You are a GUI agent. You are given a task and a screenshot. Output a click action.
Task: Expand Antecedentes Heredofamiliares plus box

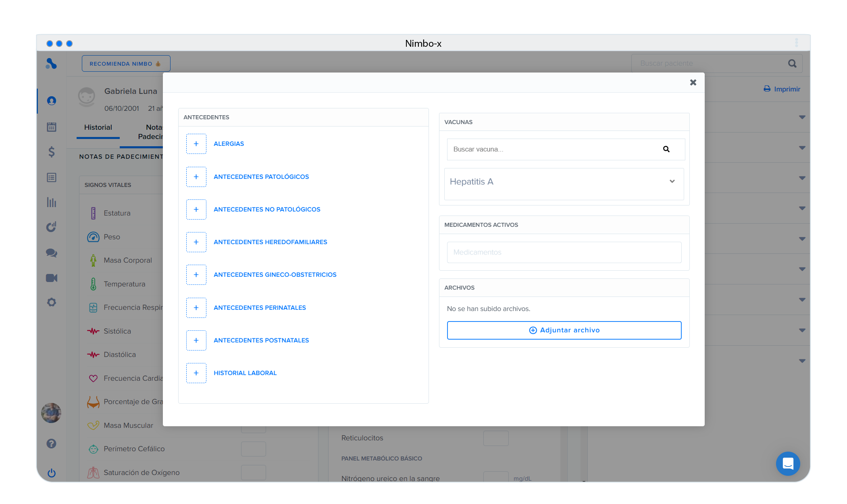[196, 242]
